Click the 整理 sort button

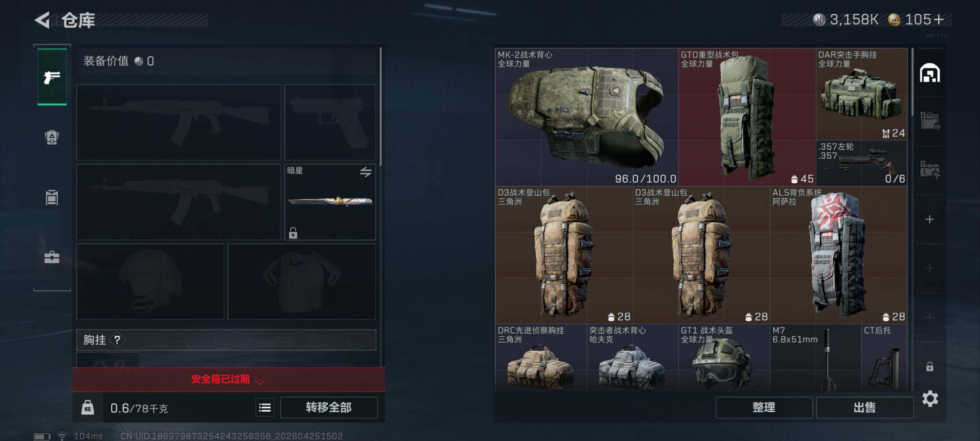pos(764,407)
